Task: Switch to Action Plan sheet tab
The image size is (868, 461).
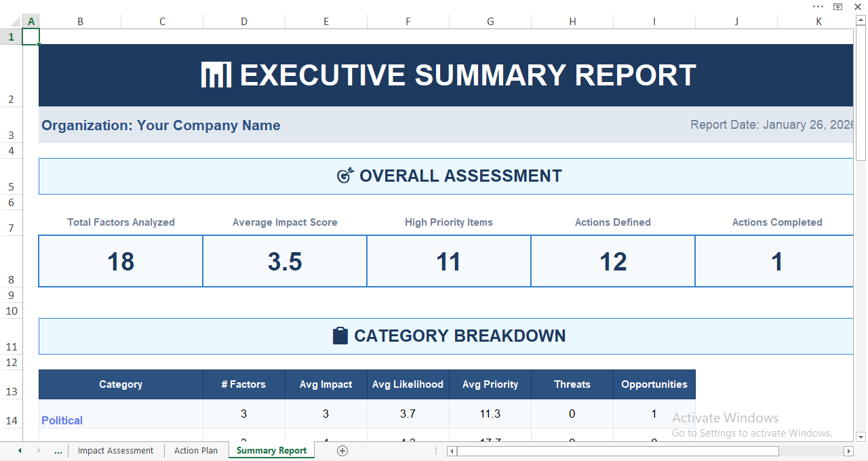Action: 196,451
